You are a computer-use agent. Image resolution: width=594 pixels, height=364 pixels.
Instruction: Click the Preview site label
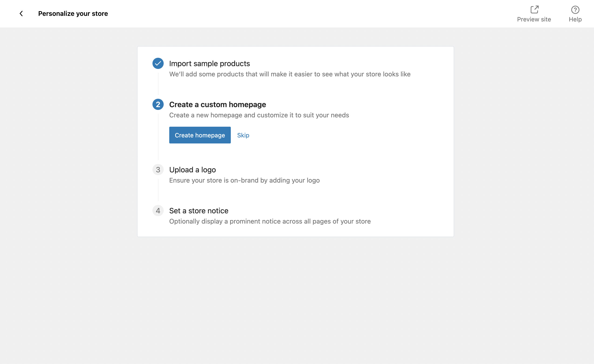pyautogui.click(x=534, y=19)
